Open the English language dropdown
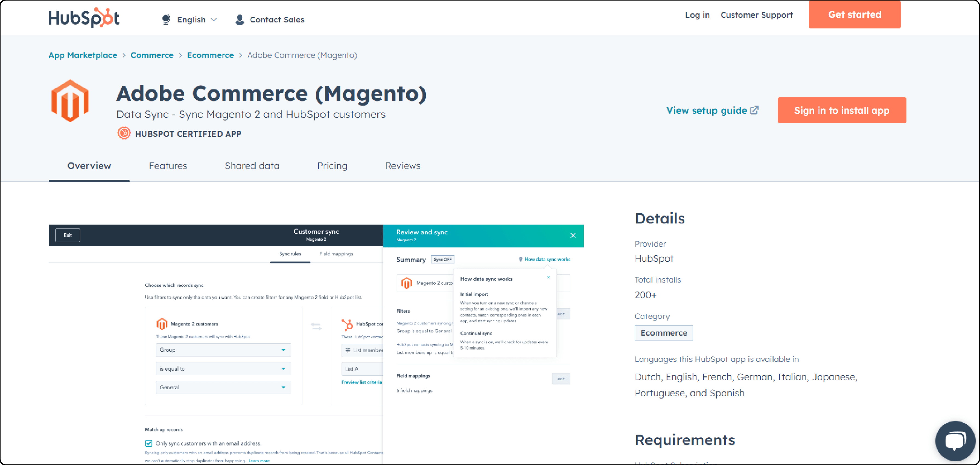980x465 pixels. tap(197, 20)
